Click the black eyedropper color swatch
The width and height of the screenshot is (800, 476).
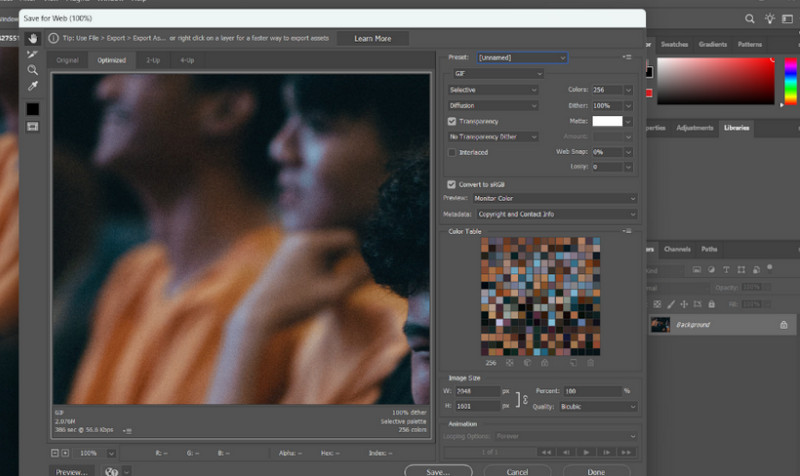(33, 109)
